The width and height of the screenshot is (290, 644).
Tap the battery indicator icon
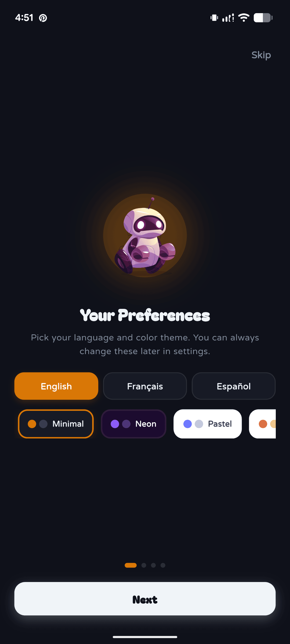263,18
